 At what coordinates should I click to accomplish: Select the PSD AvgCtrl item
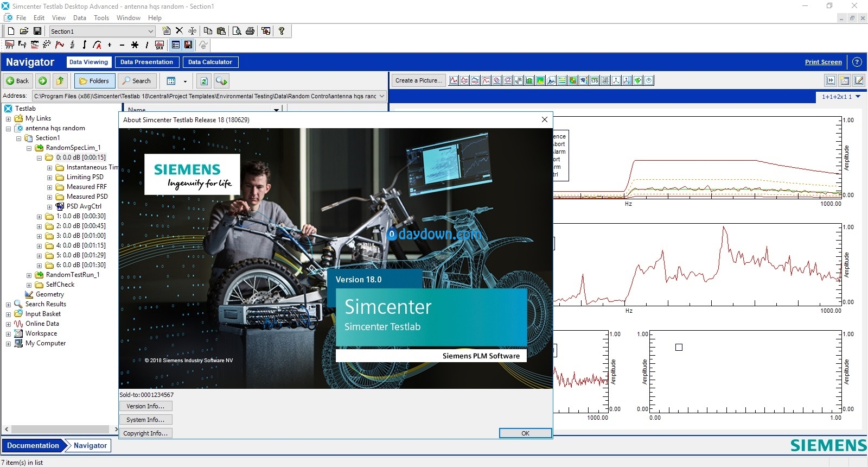(84, 206)
